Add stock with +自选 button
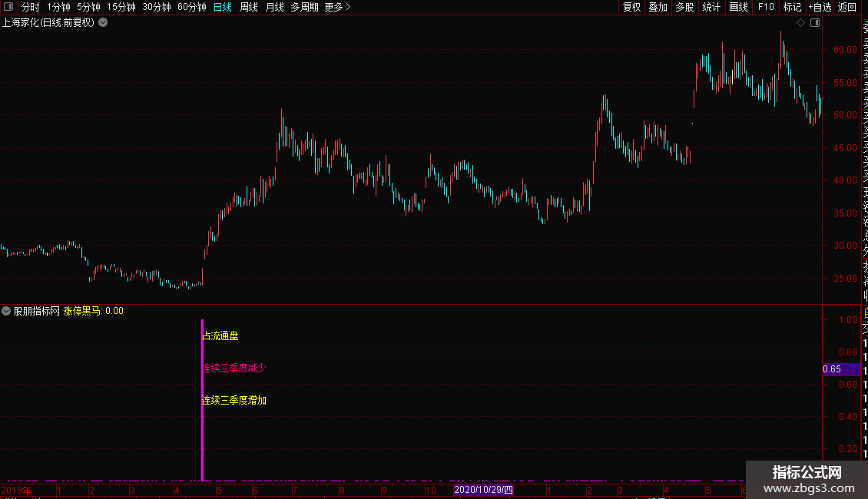Image resolution: width=868 pixels, height=499 pixels. tap(820, 7)
